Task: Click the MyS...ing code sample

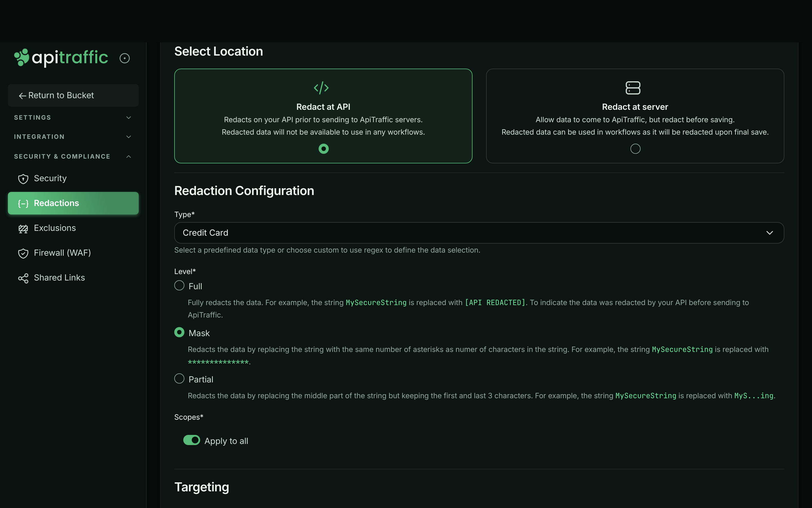Action: [754, 396]
